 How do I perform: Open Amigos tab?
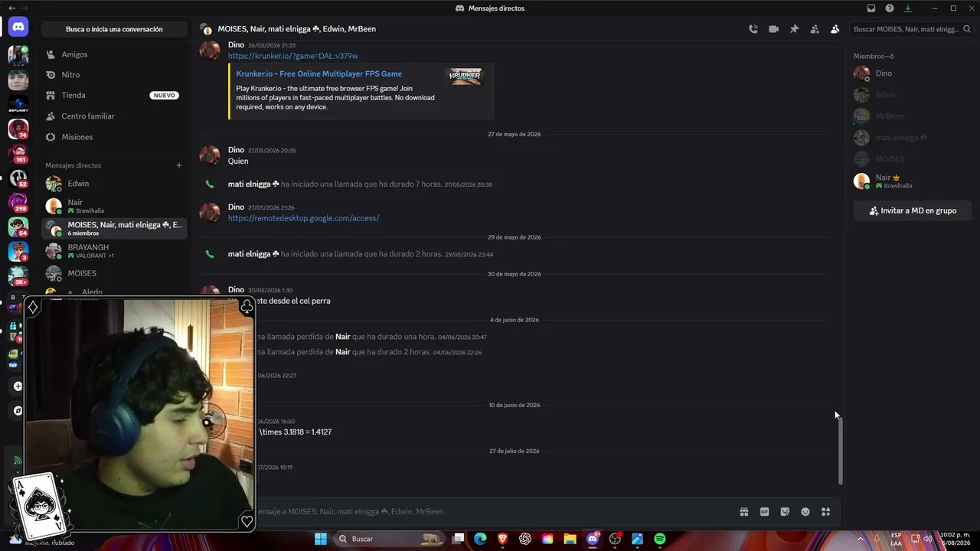point(114,54)
